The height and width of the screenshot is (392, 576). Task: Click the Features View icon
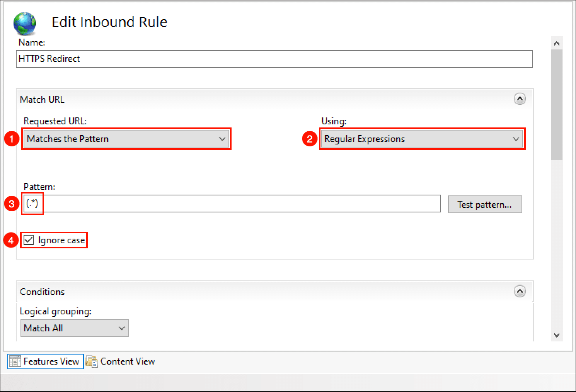pyautogui.click(x=15, y=361)
